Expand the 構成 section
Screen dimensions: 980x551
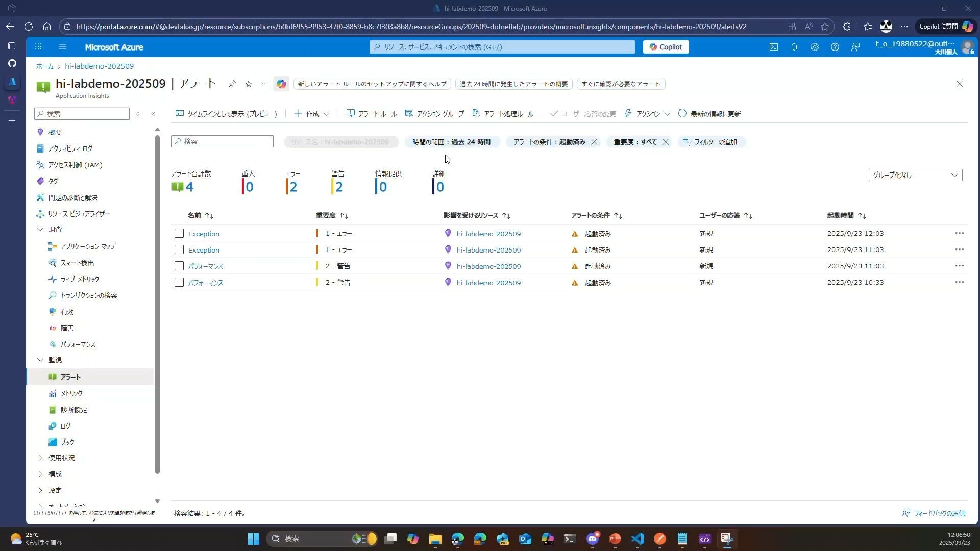(40, 474)
